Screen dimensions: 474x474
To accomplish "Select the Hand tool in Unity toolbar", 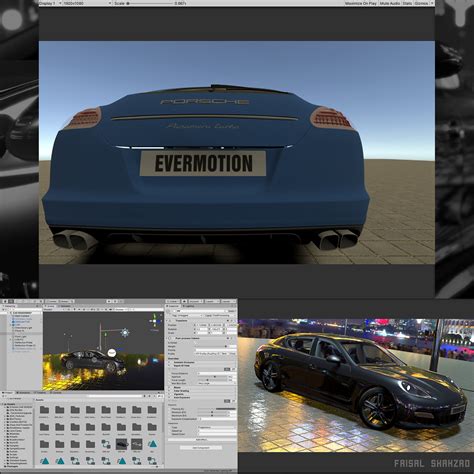I will [5, 301].
